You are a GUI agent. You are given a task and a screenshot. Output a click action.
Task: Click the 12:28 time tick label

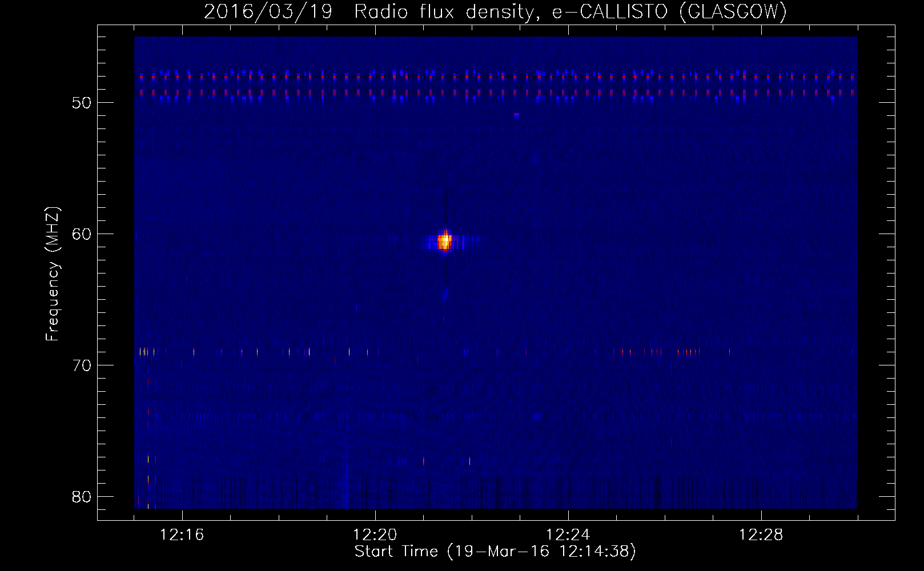tap(761, 535)
